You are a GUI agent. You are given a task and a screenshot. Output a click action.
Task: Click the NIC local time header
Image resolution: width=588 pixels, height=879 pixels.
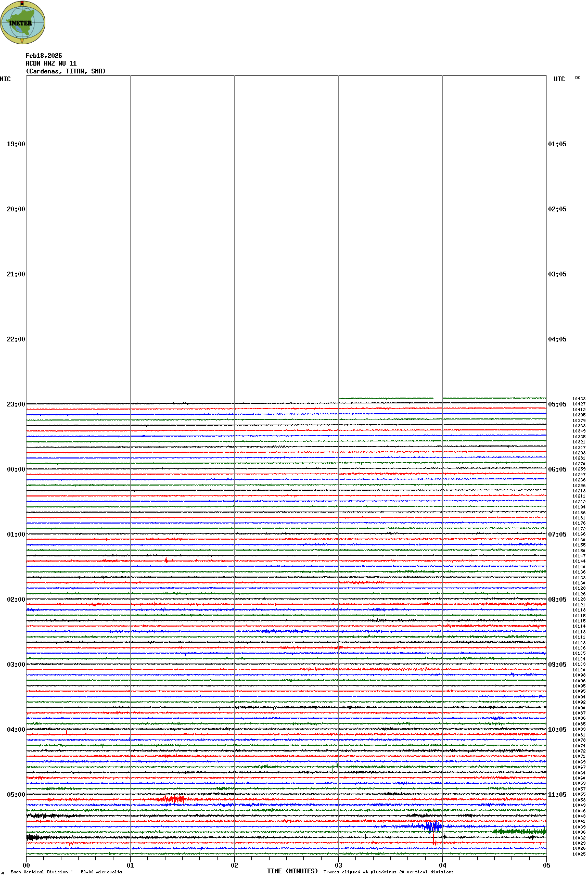(5, 79)
